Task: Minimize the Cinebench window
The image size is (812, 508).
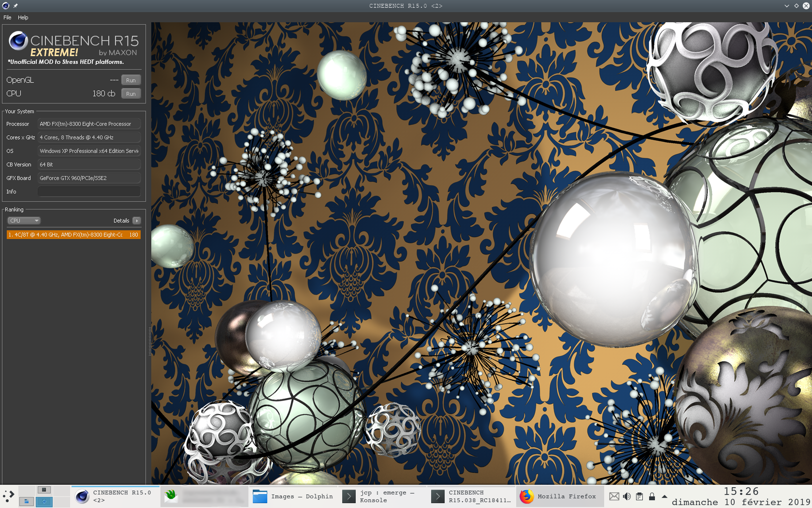Action: click(787, 6)
